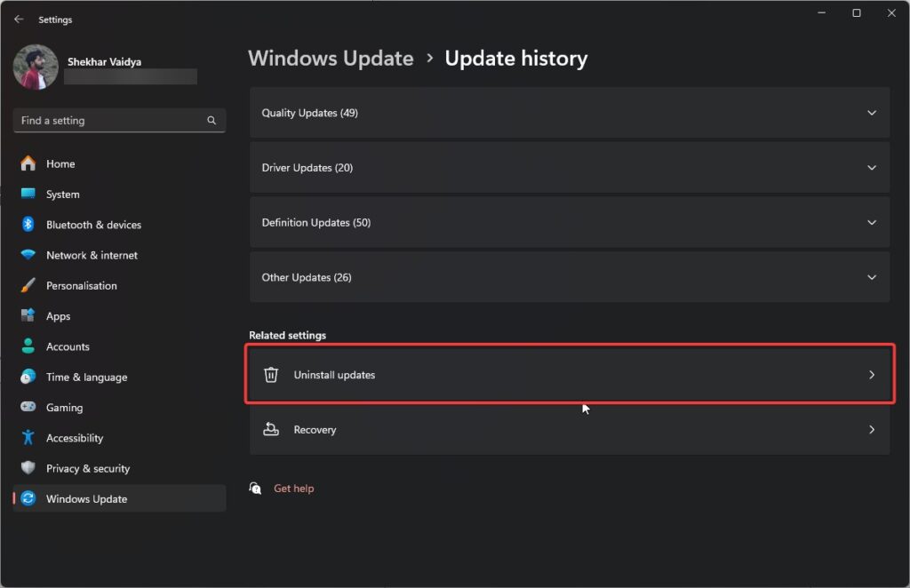Screen dimensions: 910x588
Task: Click the Accounts person icon
Action: pyautogui.click(x=28, y=346)
